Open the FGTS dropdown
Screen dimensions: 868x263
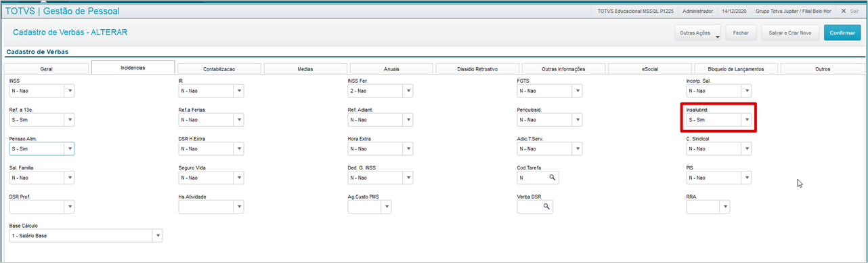point(577,91)
